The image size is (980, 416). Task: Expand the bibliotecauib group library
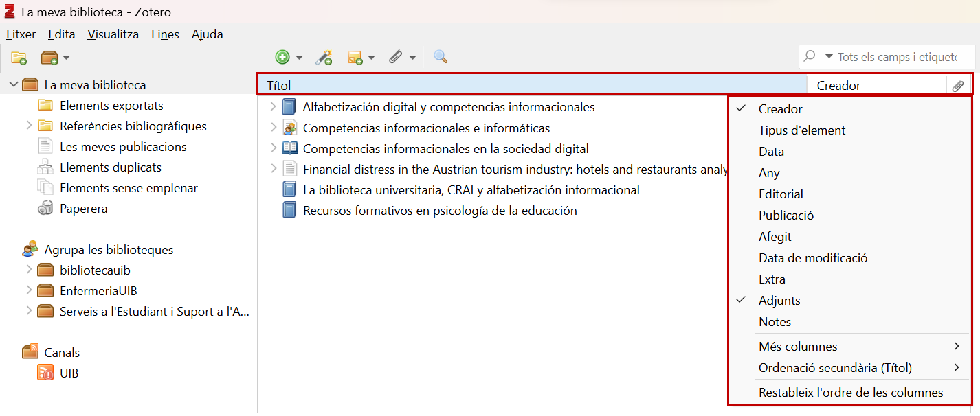pyautogui.click(x=29, y=270)
